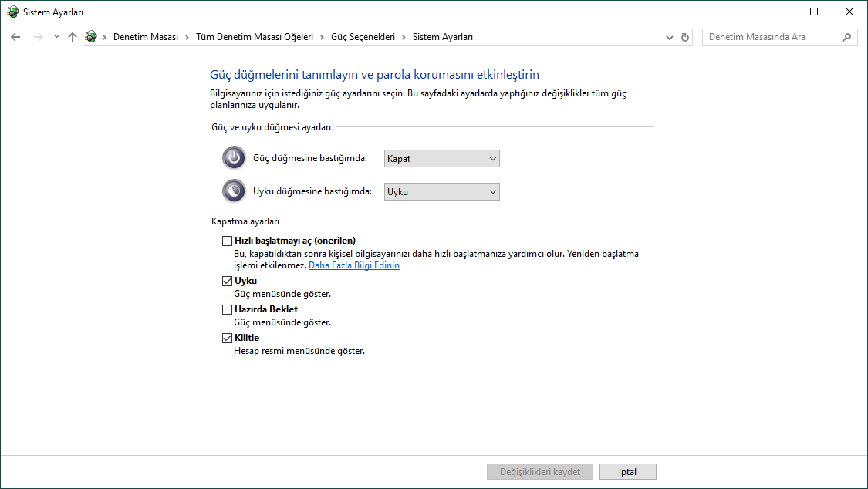The height and width of the screenshot is (489, 868).
Task: Check the Hazırda Beklet checkbox
Action: [227, 309]
